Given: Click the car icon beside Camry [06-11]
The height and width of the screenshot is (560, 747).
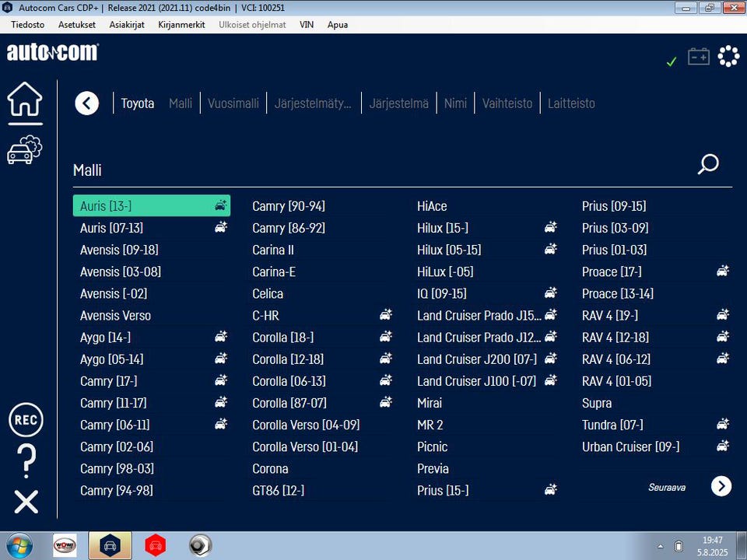Looking at the screenshot, I should 220,423.
